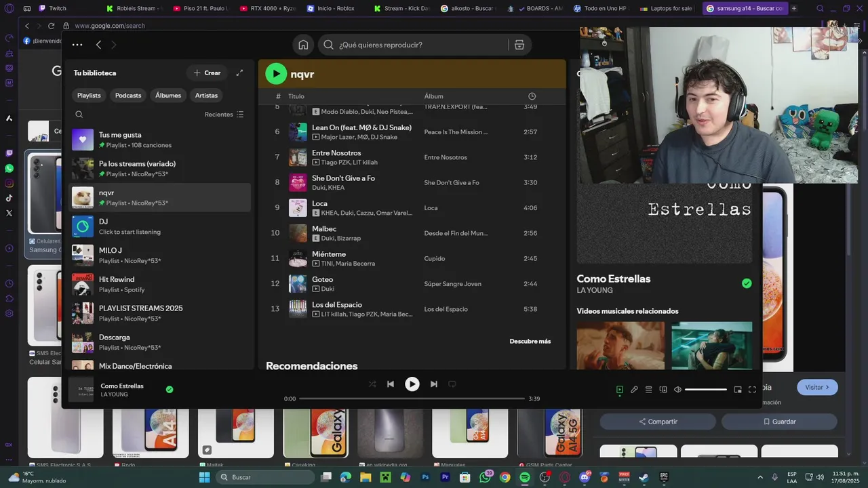Show hidden system tray icons
Screen dimensions: 868x488
pyautogui.click(x=760, y=477)
